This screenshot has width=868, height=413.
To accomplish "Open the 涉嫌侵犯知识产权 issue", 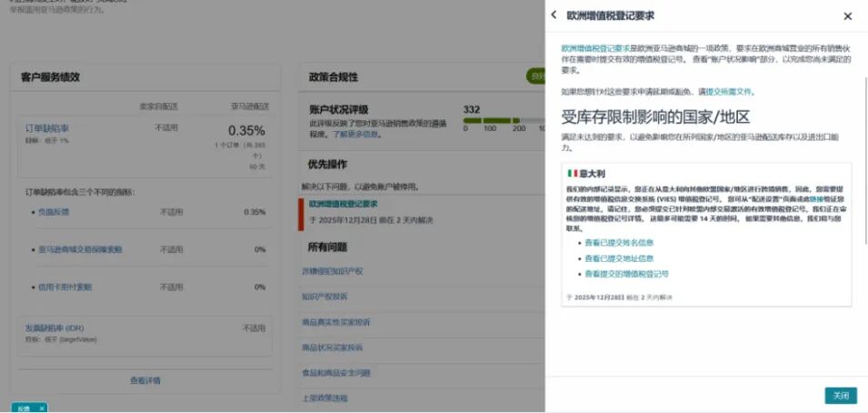I will point(332,271).
